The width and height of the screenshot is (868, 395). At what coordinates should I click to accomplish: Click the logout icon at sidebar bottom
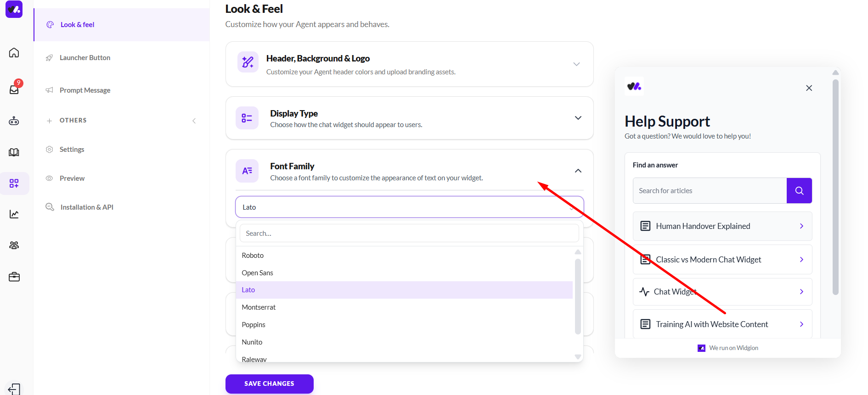[x=14, y=389]
